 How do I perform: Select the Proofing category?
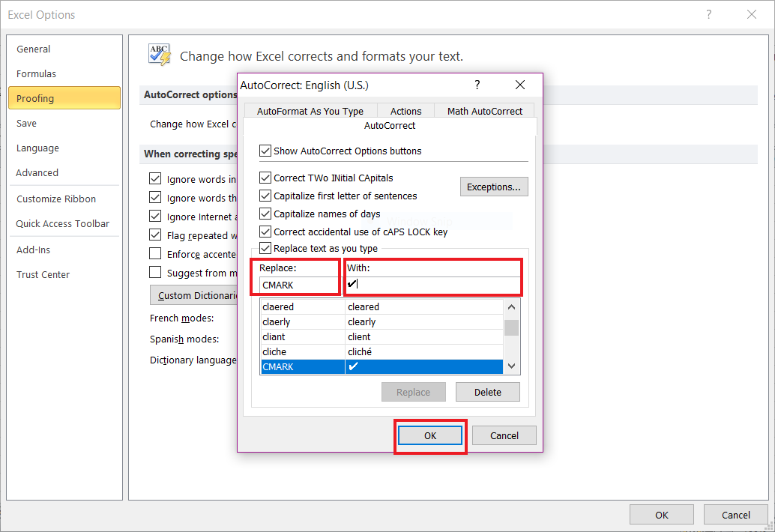point(64,98)
